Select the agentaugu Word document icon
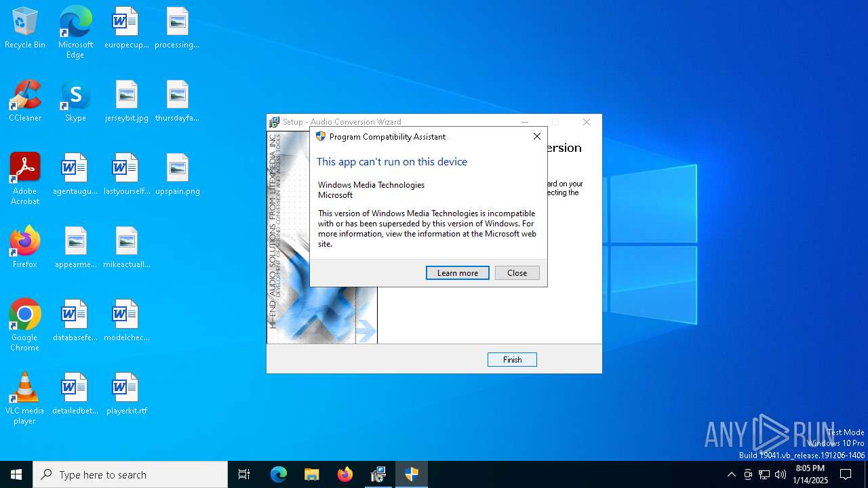The height and width of the screenshot is (488, 868). click(75, 174)
